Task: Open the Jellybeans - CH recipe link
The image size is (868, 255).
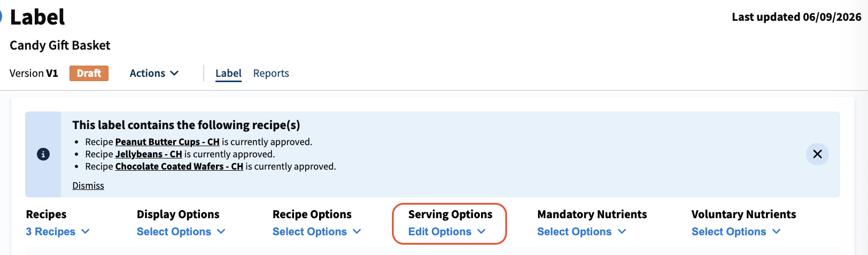Action: [149, 154]
